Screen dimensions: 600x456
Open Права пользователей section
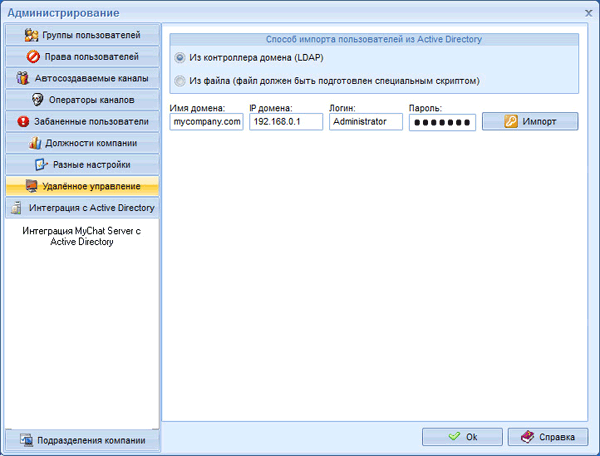point(83,57)
